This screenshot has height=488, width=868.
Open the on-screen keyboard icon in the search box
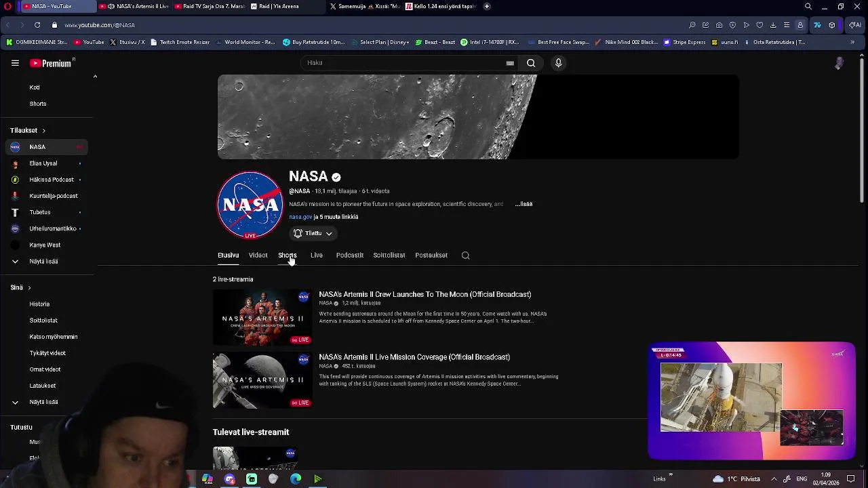click(510, 63)
